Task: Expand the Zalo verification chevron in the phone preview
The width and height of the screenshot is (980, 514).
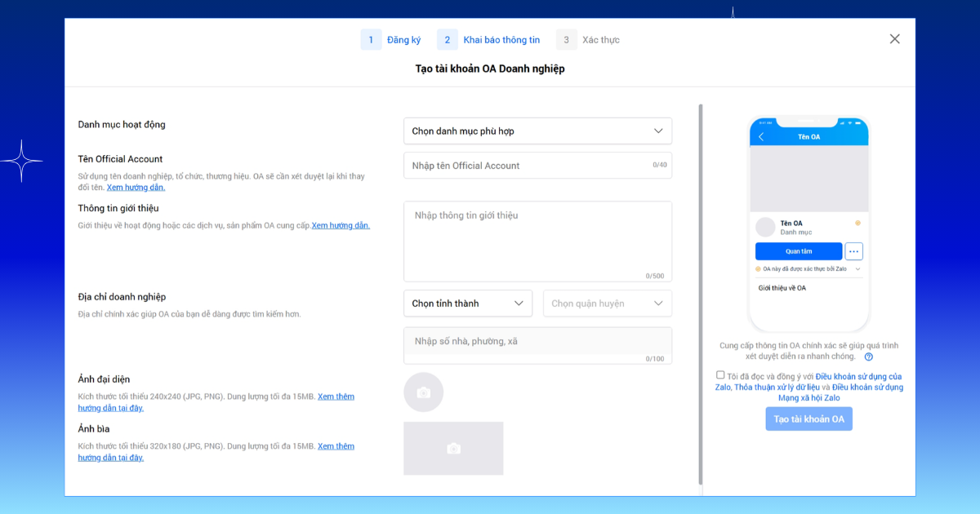Action: tap(857, 269)
